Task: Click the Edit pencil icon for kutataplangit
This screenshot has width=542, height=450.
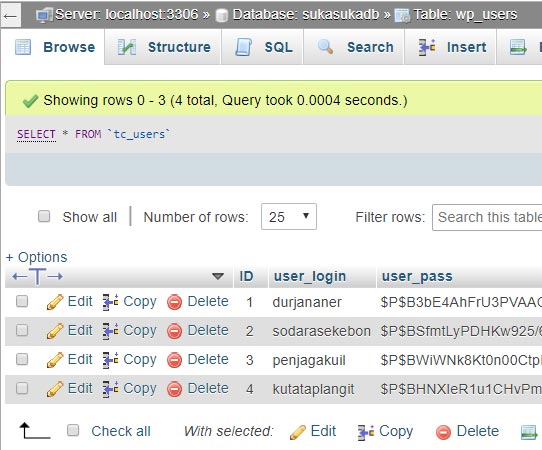Action: tap(55, 389)
